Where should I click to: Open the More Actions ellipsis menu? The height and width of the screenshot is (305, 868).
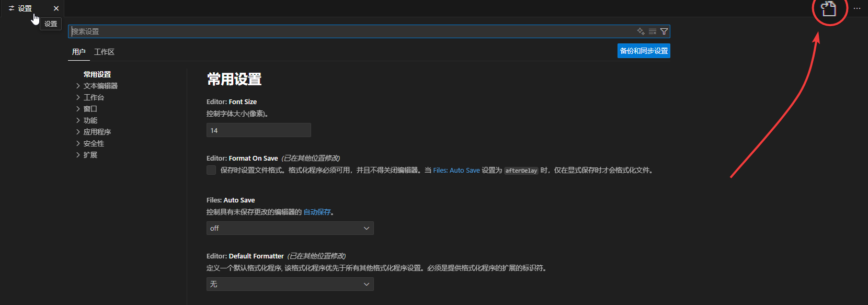tap(857, 8)
